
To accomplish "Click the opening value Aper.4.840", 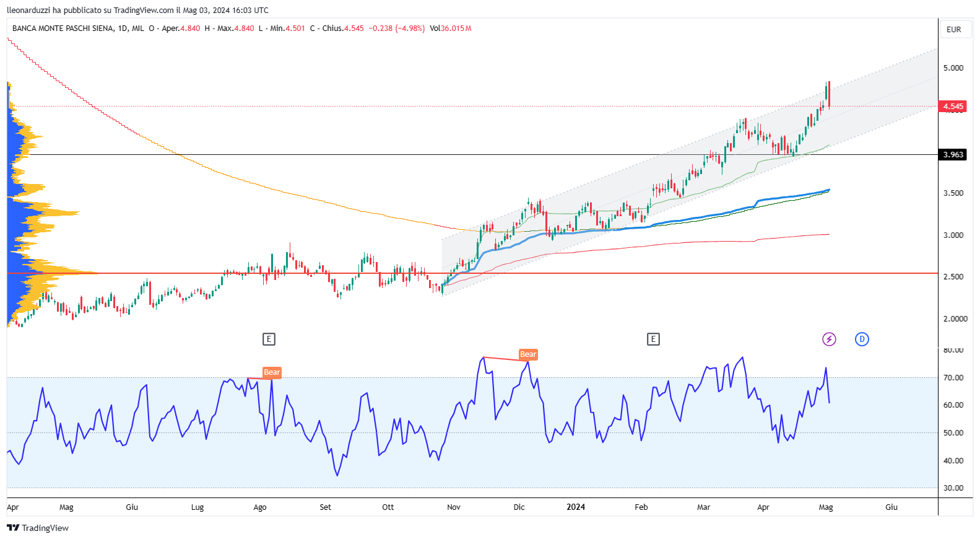I will [x=181, y=28].
